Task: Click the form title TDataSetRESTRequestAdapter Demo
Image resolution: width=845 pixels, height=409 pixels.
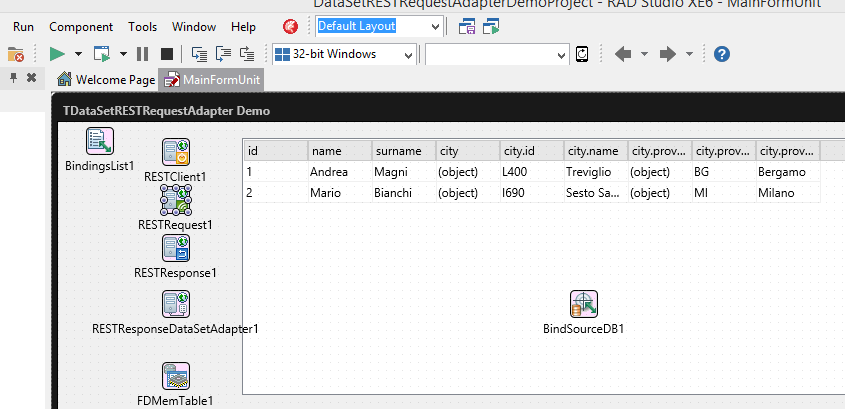Action: (167, 111)
